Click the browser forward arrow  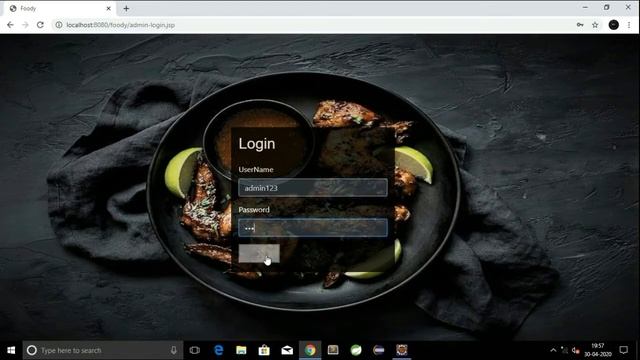pos(25,25)
